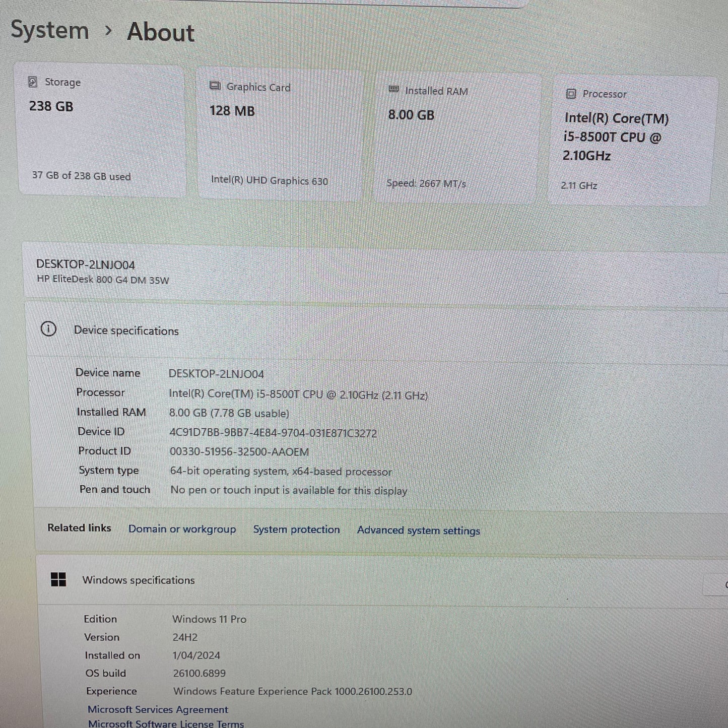
Task: Open Microsoft Software License Terms
Action: pyautogui.click(x=166, y=723)
